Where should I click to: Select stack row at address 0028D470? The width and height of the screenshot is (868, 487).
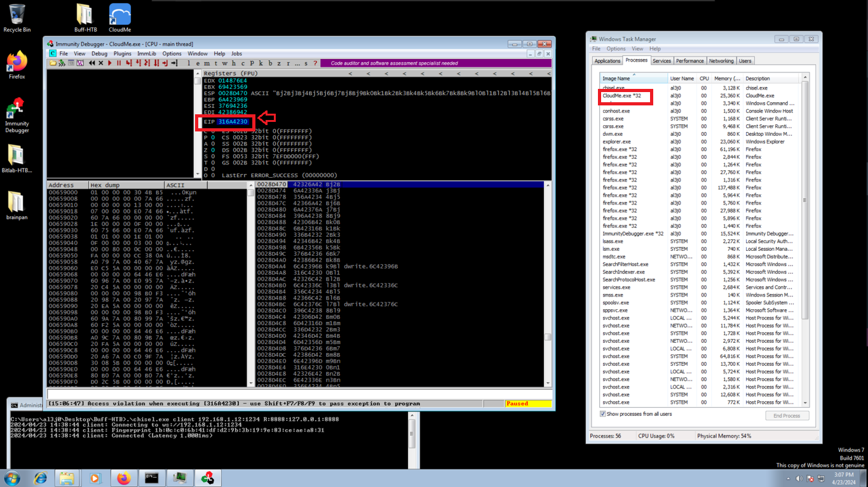point(400,184)
